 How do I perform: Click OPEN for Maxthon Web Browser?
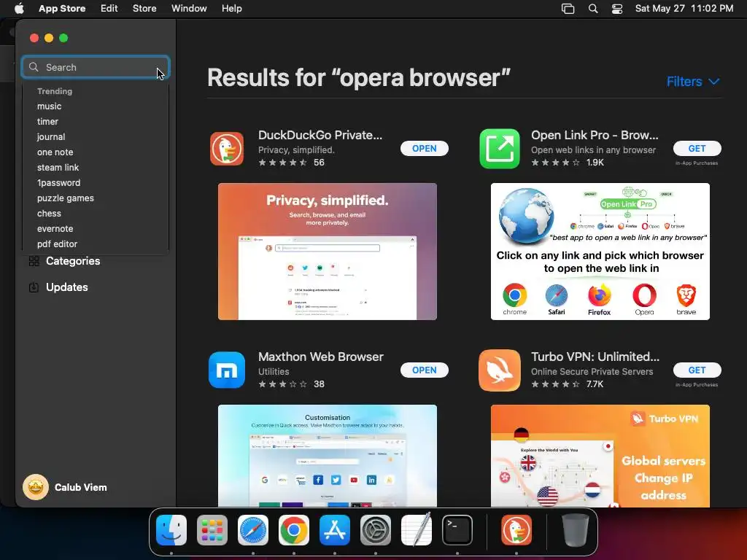(424, 370)
